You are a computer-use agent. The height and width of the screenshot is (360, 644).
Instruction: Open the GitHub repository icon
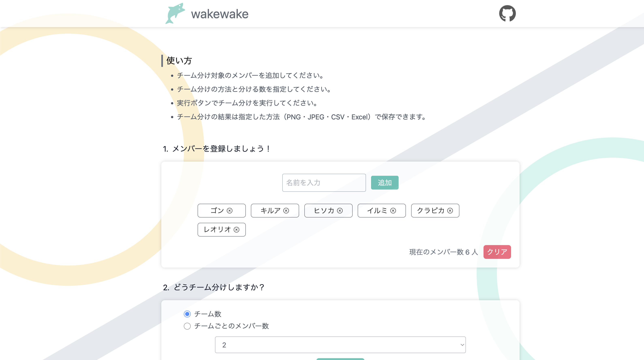click(507, 14)
